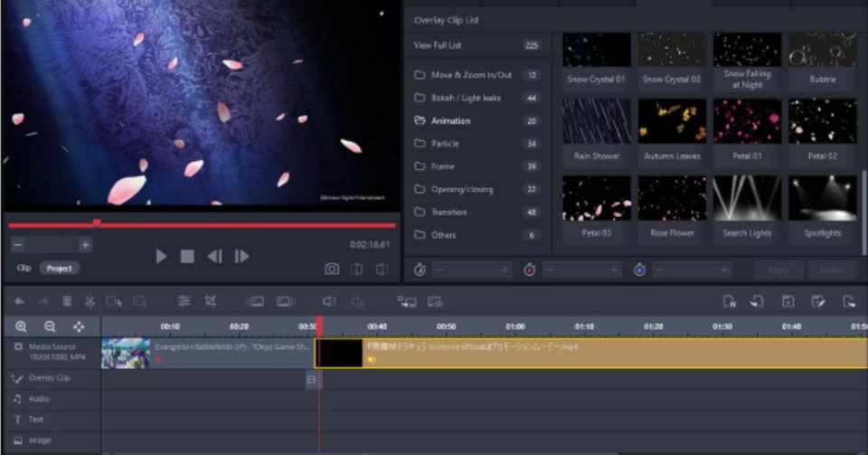Click the yellow speaker icon on selected clip

click(371, 359)
